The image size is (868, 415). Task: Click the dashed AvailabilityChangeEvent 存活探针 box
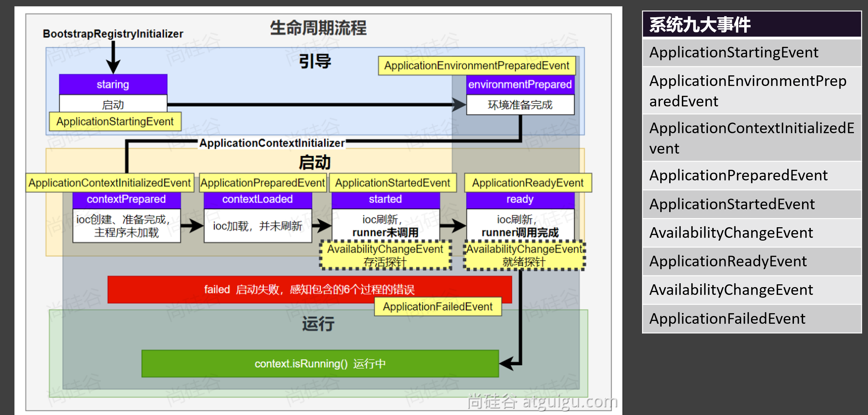385,255
